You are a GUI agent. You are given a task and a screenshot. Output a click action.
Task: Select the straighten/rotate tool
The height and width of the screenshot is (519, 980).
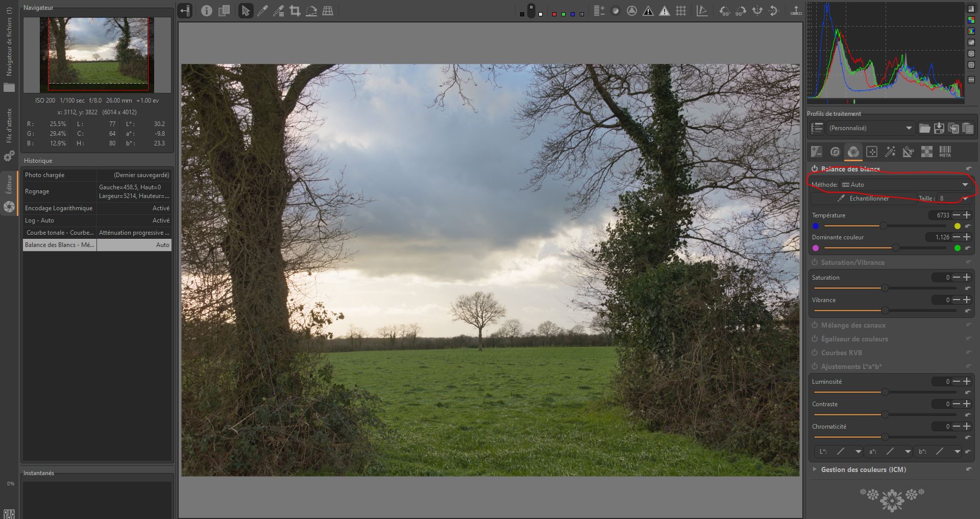click(x=311, y=11)
